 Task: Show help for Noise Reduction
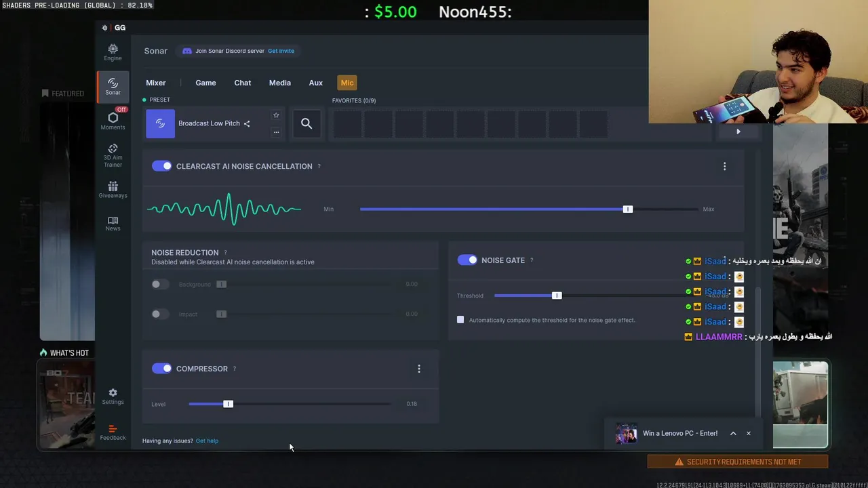point(225,253)
